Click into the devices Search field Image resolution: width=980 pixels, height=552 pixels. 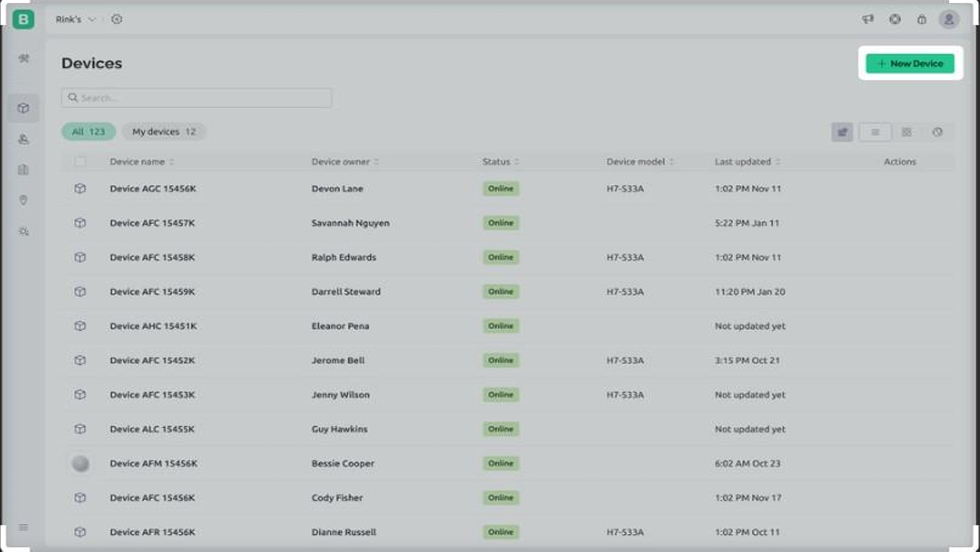coord(197,98)
